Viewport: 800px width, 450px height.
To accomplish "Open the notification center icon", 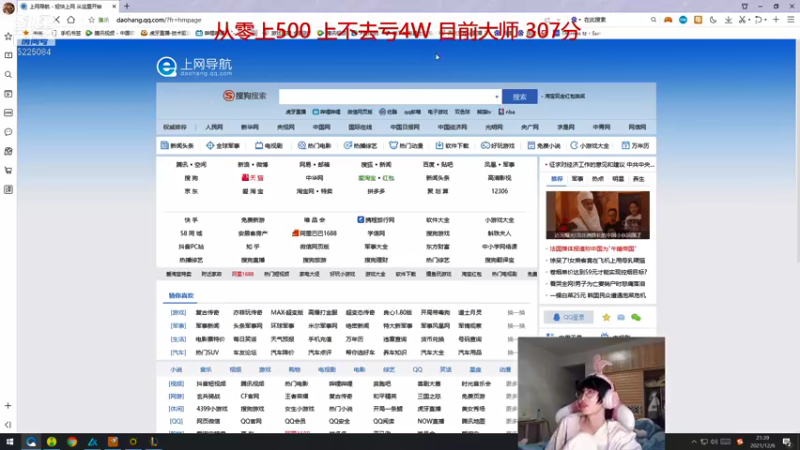I will point(787,442).
